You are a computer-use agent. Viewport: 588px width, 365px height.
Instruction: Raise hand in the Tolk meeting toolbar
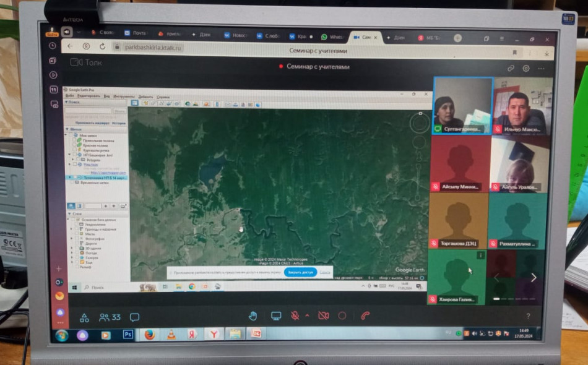(x=253, y=316)
